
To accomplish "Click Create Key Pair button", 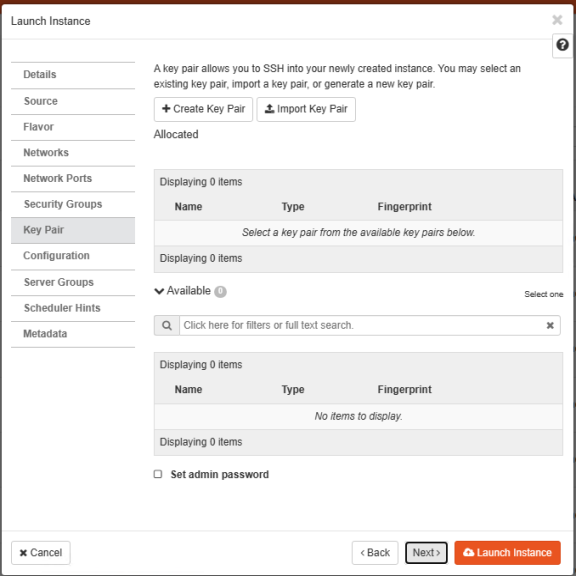I will (x=203, y=109).
